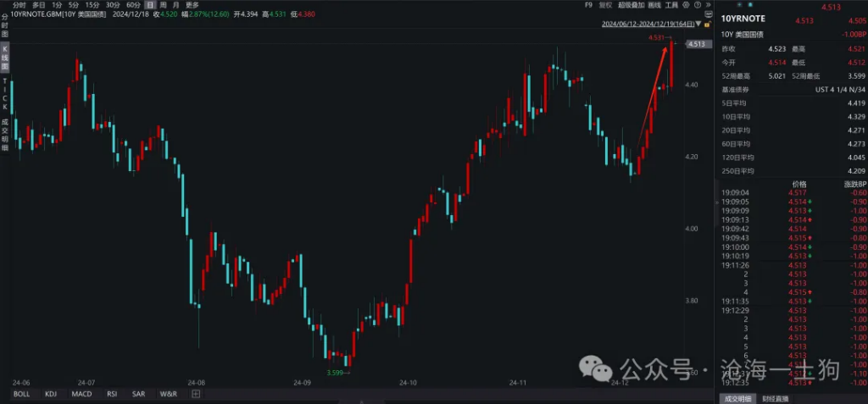Click the add indicator plus icon

tap(196, 394)
